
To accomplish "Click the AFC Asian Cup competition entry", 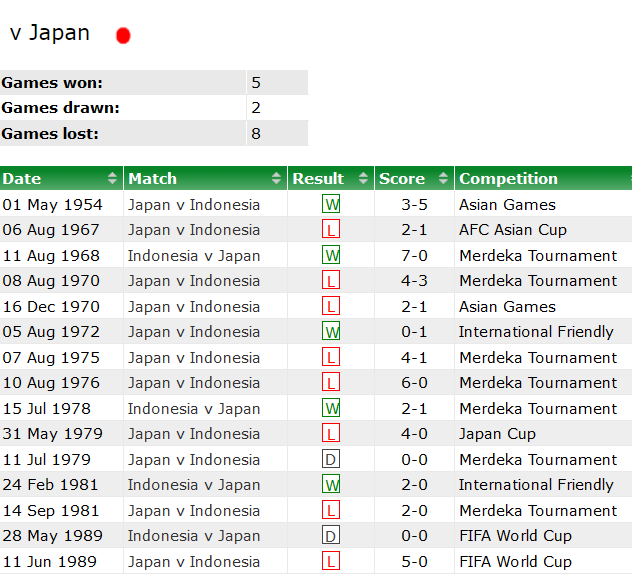I will click(x=512, y=230).
